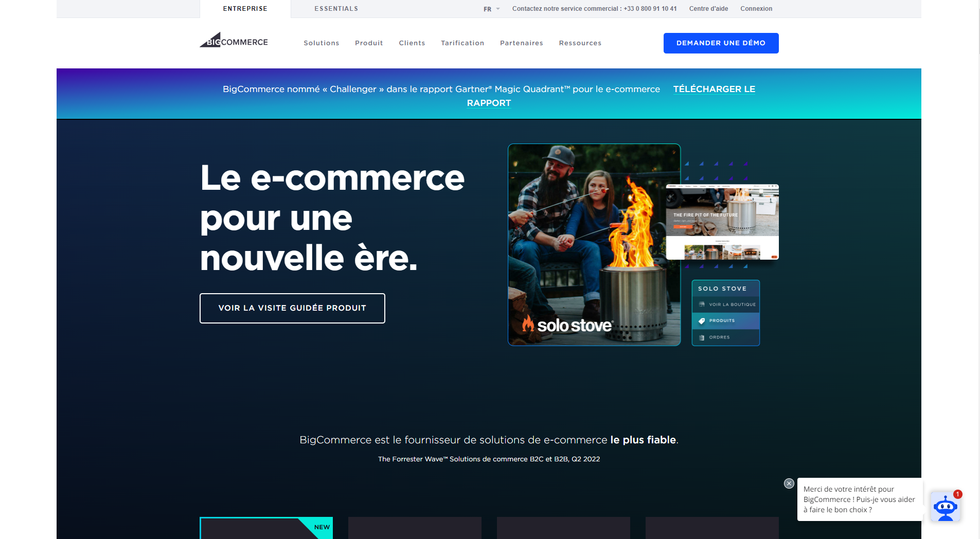Screen dimensions: 980x539
Task: Click the Voir la boutique item
Action: click(x=726, y=304)
